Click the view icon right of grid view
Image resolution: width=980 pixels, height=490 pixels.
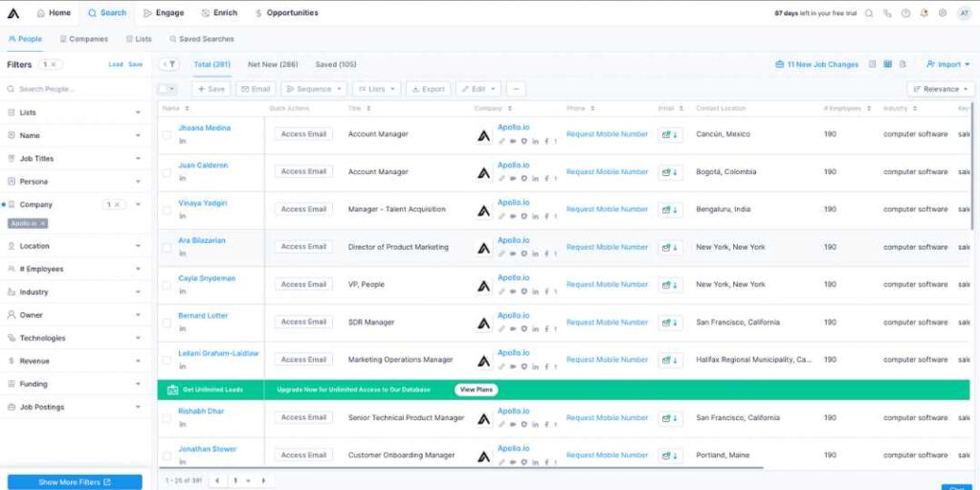(x=902, y=64)
